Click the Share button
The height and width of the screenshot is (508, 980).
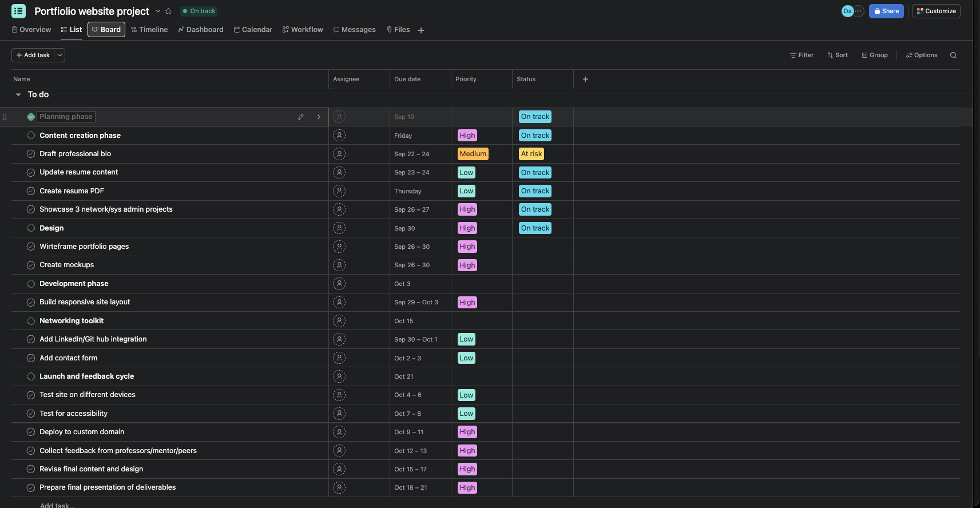(x=886, y=11)
